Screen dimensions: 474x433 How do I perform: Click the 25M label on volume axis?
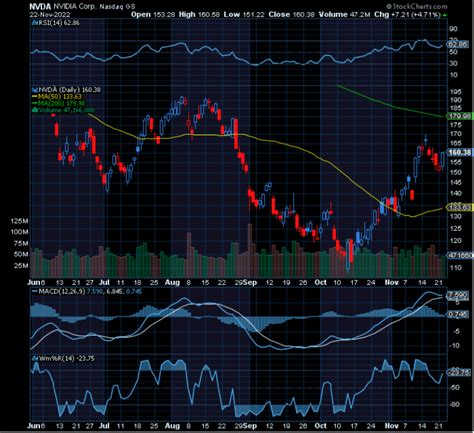[21, 266]
